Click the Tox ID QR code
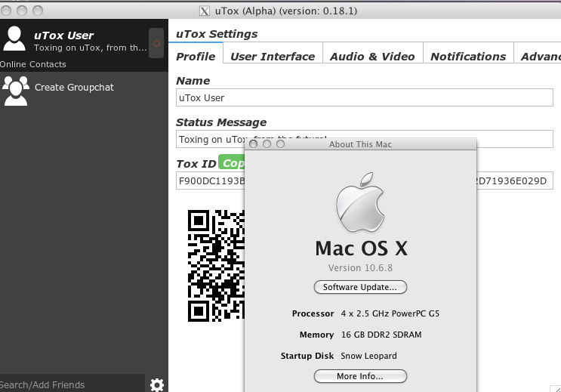This screenshot has height=392, width=561. tap(216, 266)
